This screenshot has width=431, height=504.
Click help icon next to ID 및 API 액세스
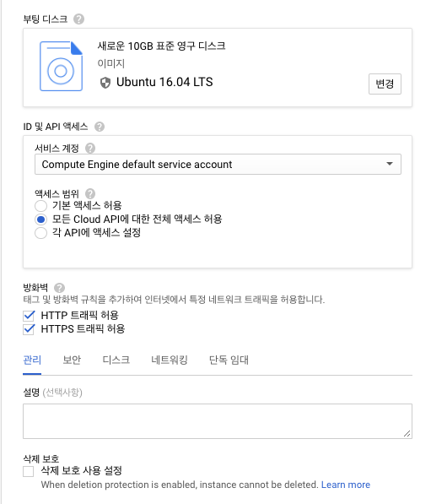point(100,127)
